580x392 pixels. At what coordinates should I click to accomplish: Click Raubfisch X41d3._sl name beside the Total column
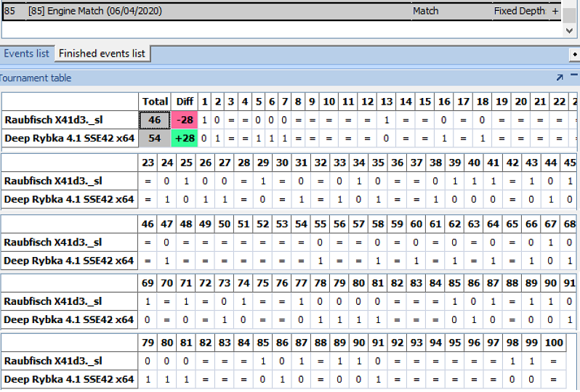(54, 120)
